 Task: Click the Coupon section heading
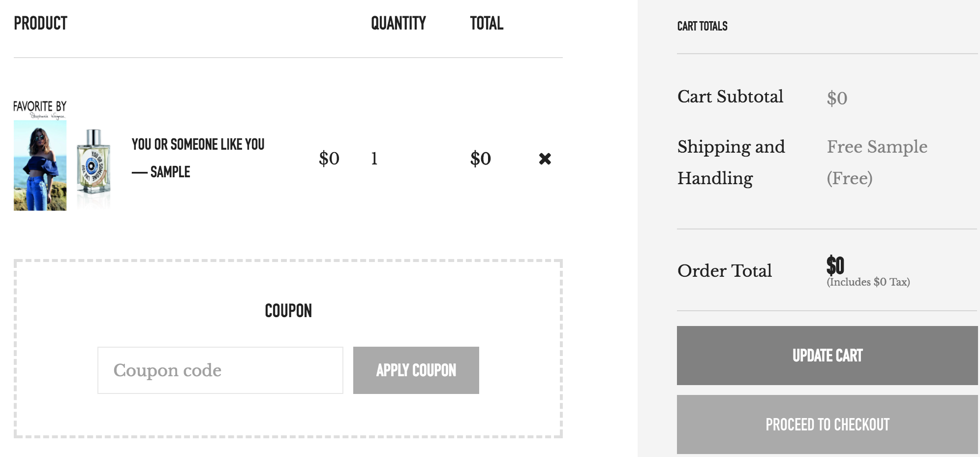click(x=288, y=311)
